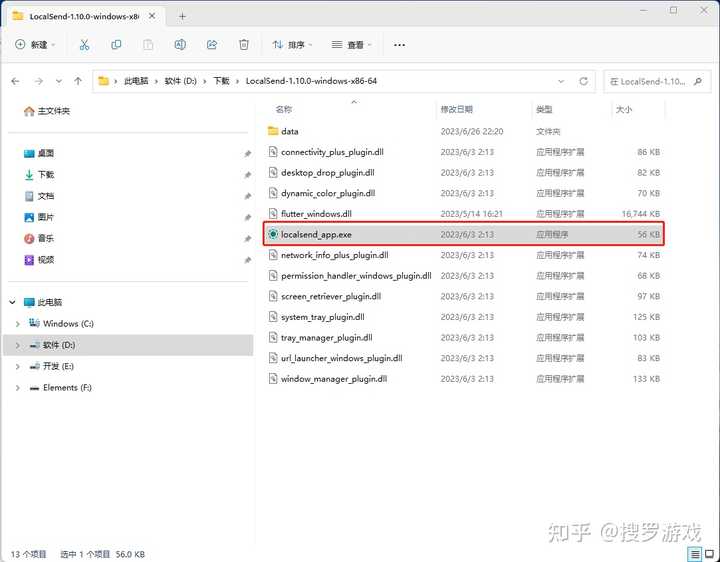Open the 排序 sort dropdown
The width and height of the screenshot is (720, 562).
point(292,45)
